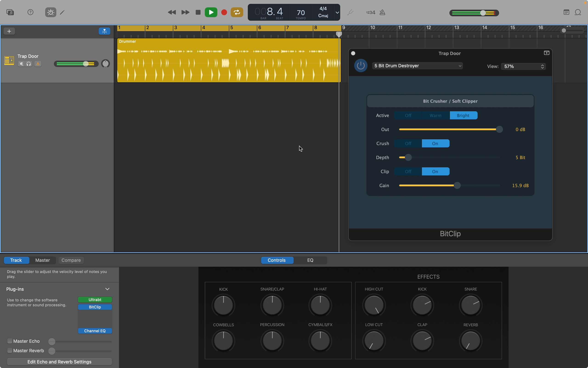Toggle the Trap Door track lock button
The width and height of the screenshot is (588, 368).
point(38,64)
